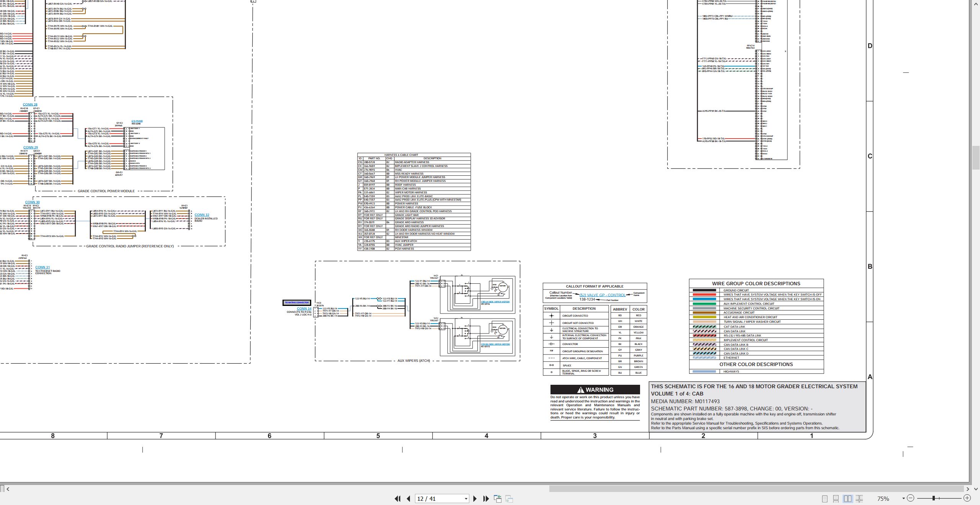Open the (52) VALVE GP - CONTROL callout link

tap(602, 295)
